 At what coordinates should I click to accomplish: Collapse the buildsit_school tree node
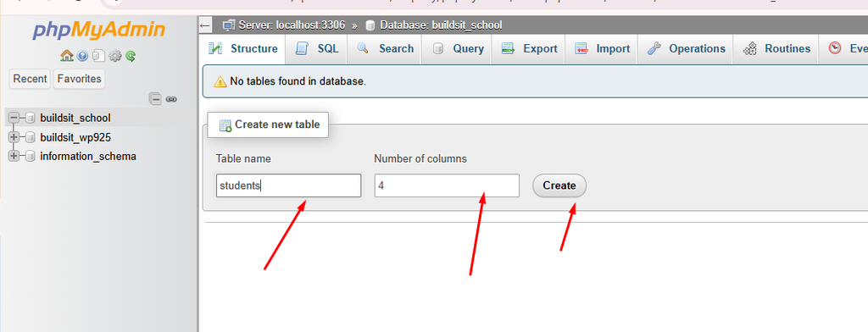click(14, 118)
